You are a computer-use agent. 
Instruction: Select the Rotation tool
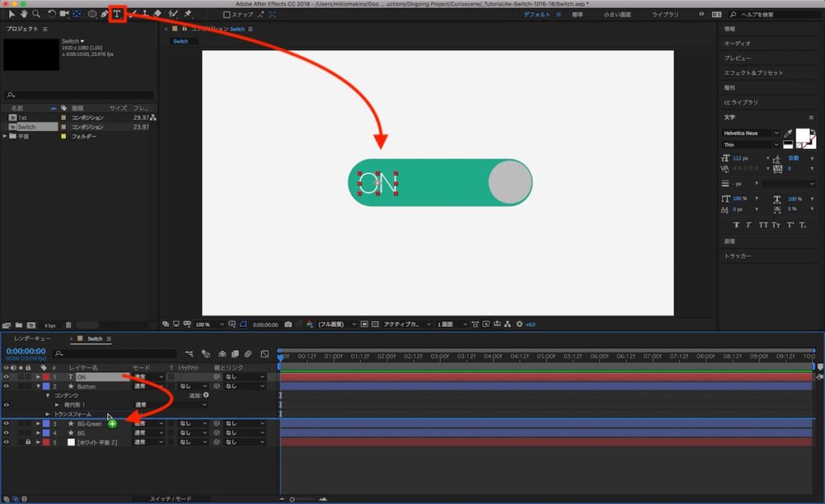52,14
